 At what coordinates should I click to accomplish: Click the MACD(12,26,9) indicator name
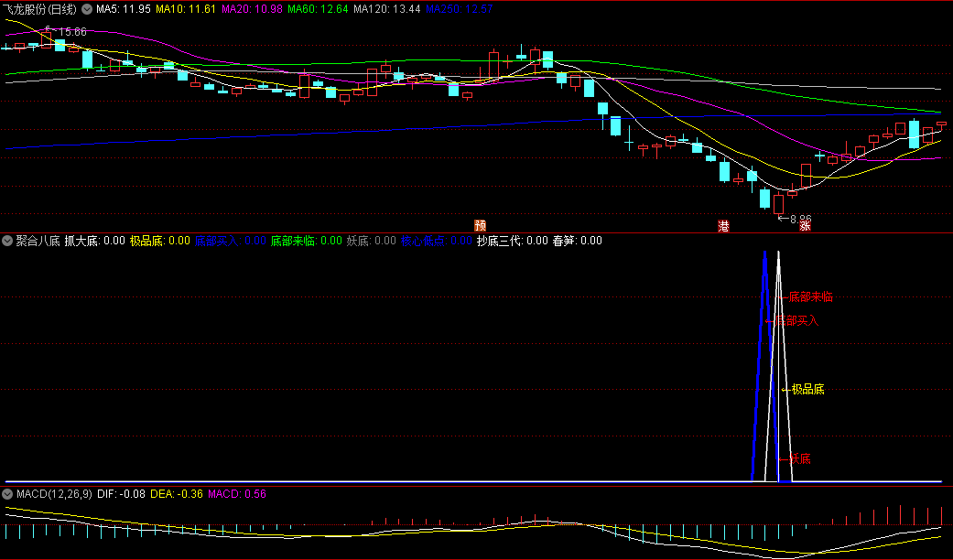click(54, 494)
